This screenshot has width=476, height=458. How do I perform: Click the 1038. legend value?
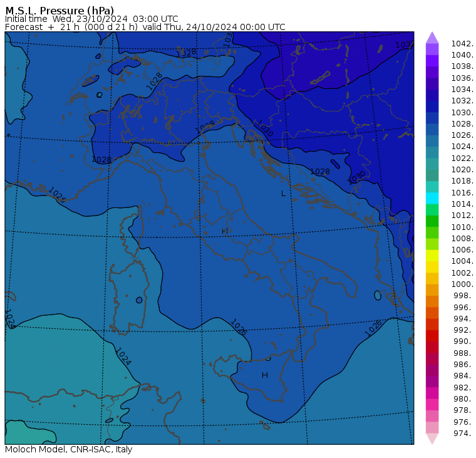462,66
